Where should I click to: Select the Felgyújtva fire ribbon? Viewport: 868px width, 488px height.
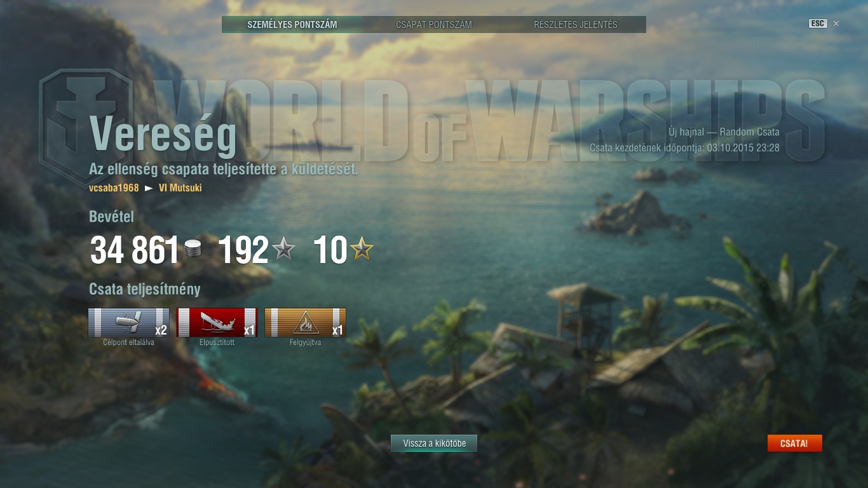click(305, 322)
